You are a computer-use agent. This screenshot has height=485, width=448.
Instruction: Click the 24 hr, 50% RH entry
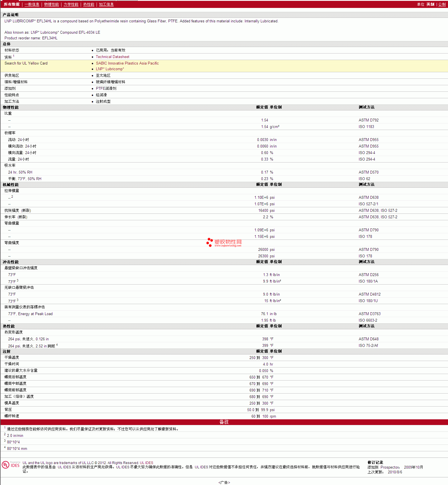point(20,172)
